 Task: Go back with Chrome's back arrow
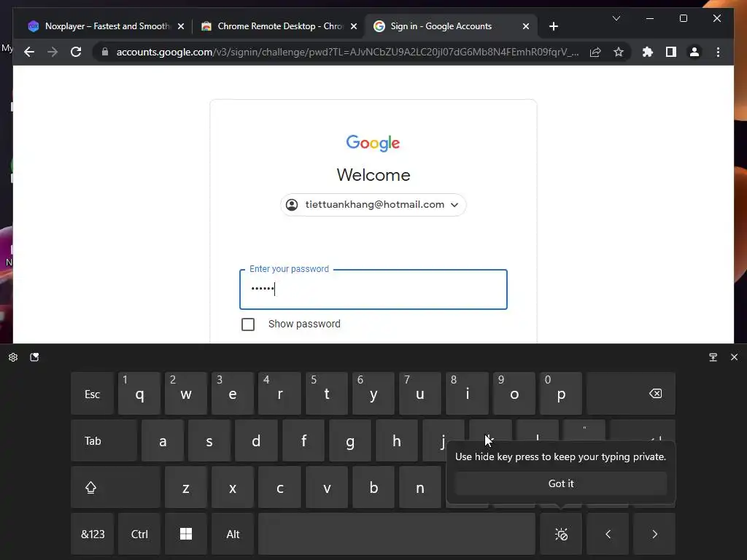coord(29,52)
